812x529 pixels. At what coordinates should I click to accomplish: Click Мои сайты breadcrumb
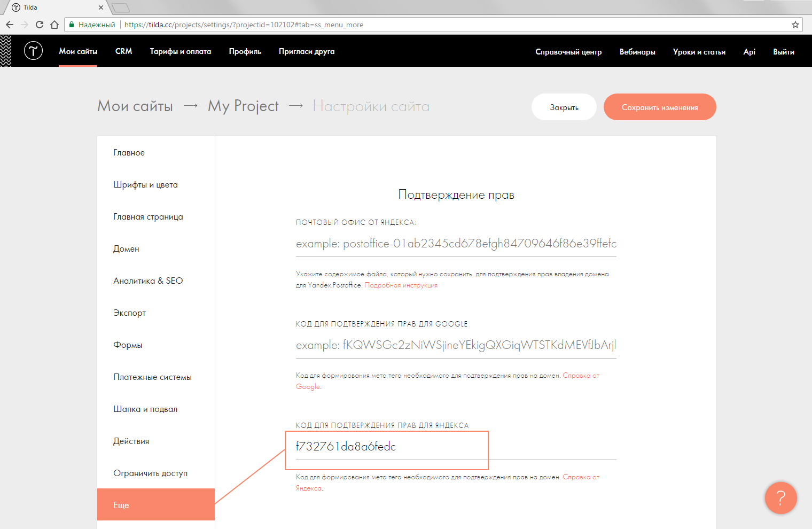135,106
